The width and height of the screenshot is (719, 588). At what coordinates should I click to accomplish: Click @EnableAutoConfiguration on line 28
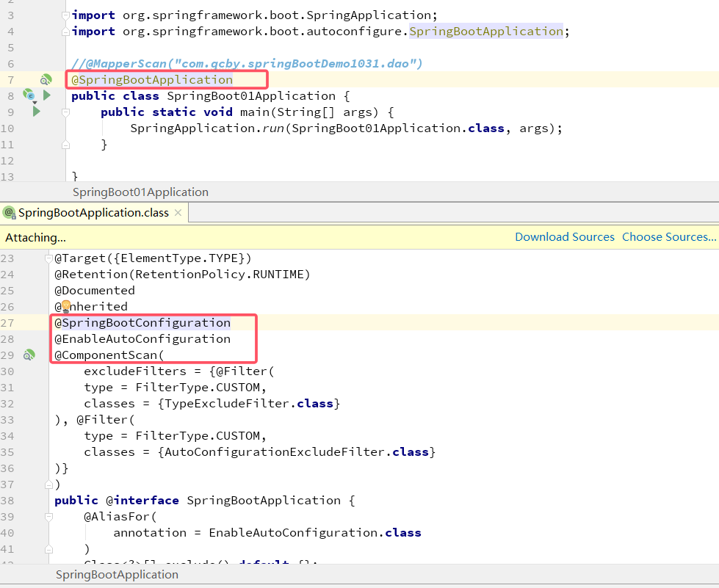pyautogui.click(x=142, y=338)
